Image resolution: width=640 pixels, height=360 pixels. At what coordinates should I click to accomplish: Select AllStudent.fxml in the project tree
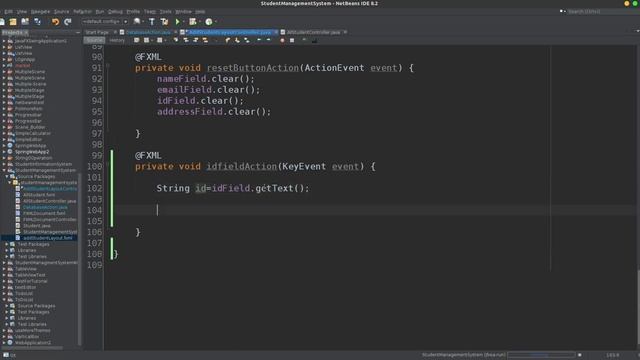point(39,195)
